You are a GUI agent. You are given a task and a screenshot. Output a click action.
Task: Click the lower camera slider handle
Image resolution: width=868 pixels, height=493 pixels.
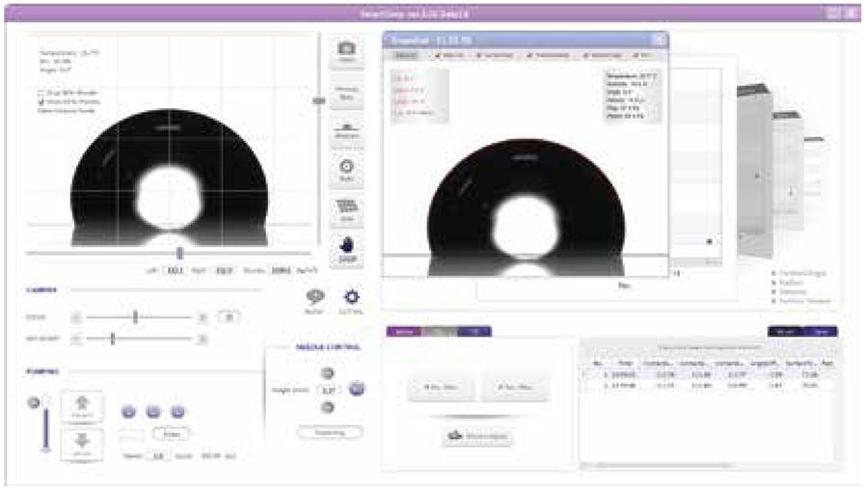[x=113, y=339]
